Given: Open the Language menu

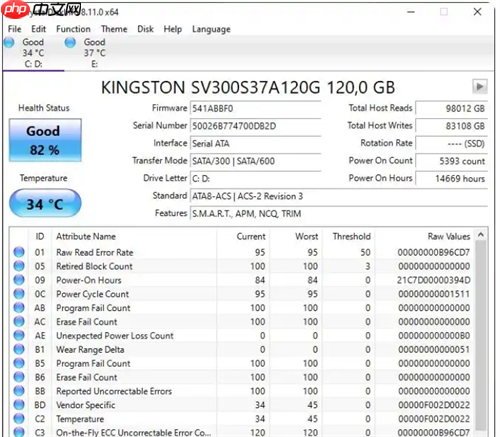Looking at the screenshot, I should [x=211, y=29].
